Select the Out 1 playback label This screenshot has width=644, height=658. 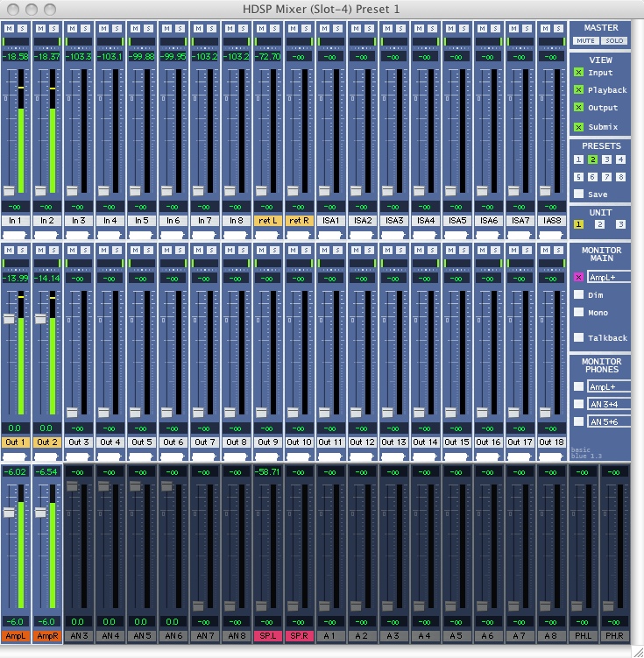click(x=16, y=442)
